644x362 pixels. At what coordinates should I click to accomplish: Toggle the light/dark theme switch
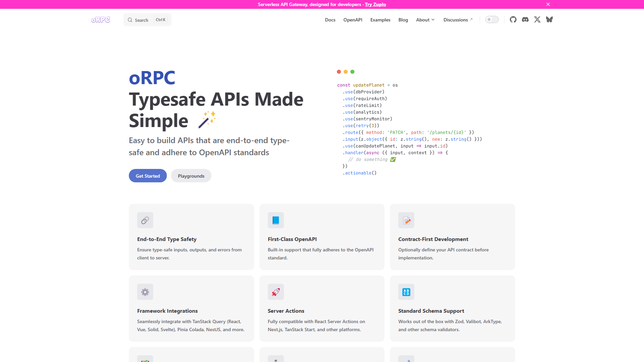pyautogui.click(x=492, y=19)
